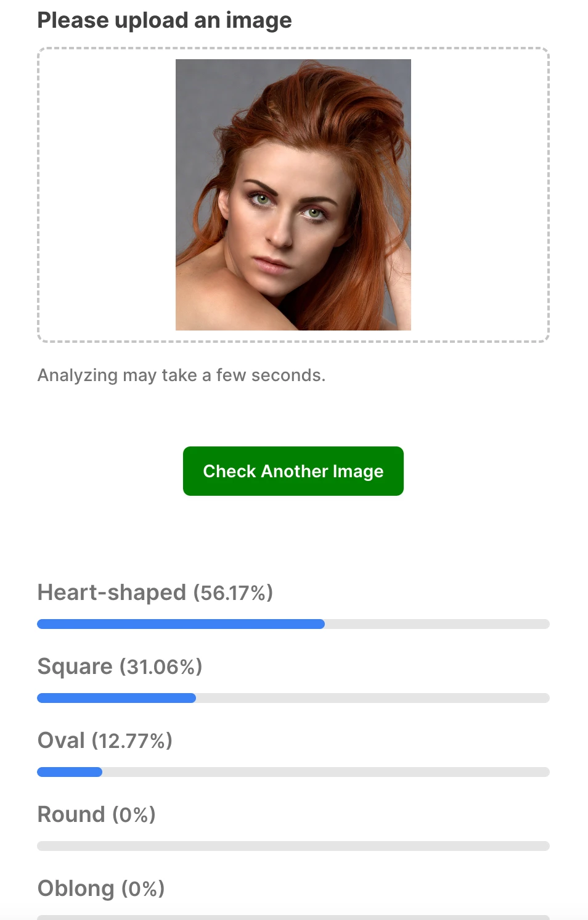Screen dimensions: 588x920
Task: Click the gray unfilled part of Oval bar
Action: pos(325,772)
